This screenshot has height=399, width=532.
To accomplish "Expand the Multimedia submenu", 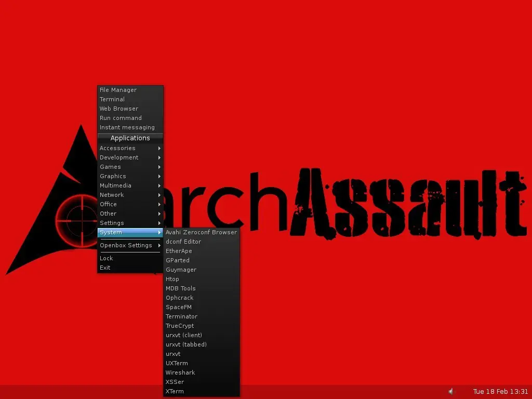I will point(130,185).
